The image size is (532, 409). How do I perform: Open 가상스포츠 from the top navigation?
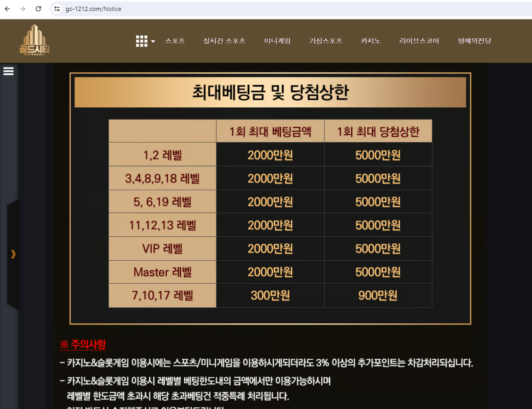(x=325, y=41)
